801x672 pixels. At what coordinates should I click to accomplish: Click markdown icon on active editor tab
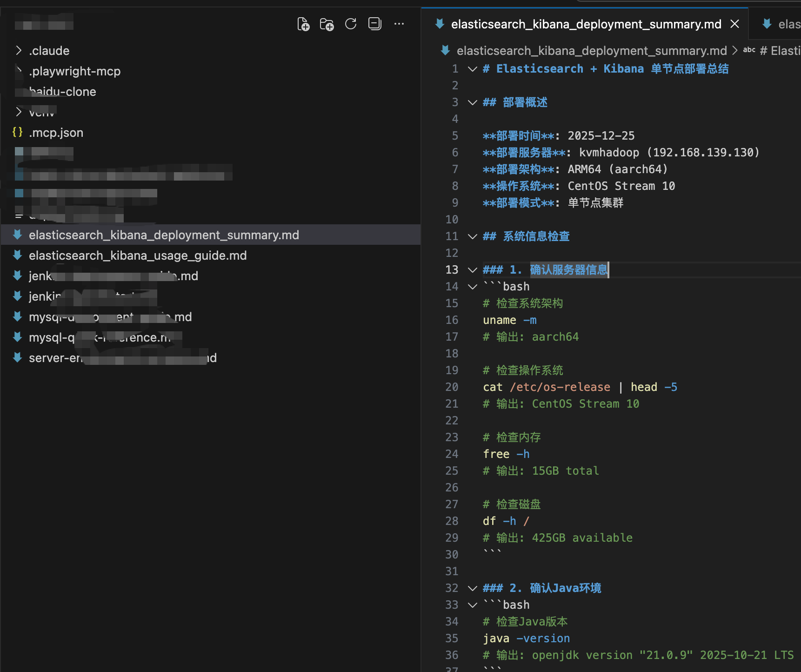point(440,24)
